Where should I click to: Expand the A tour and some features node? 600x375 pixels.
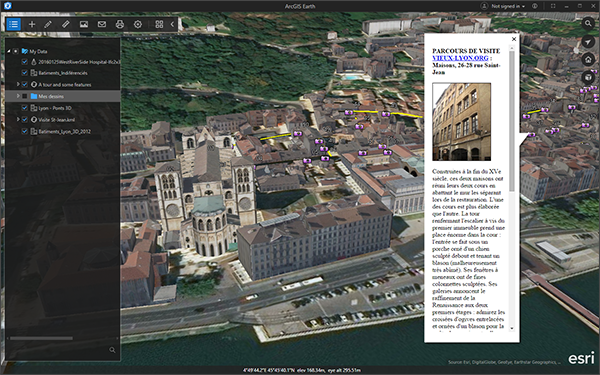point(18,84)
